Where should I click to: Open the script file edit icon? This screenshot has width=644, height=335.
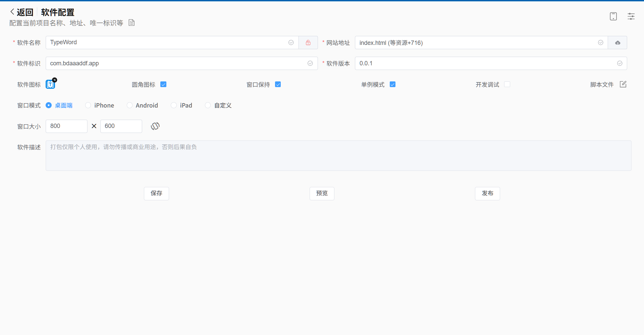623,84
